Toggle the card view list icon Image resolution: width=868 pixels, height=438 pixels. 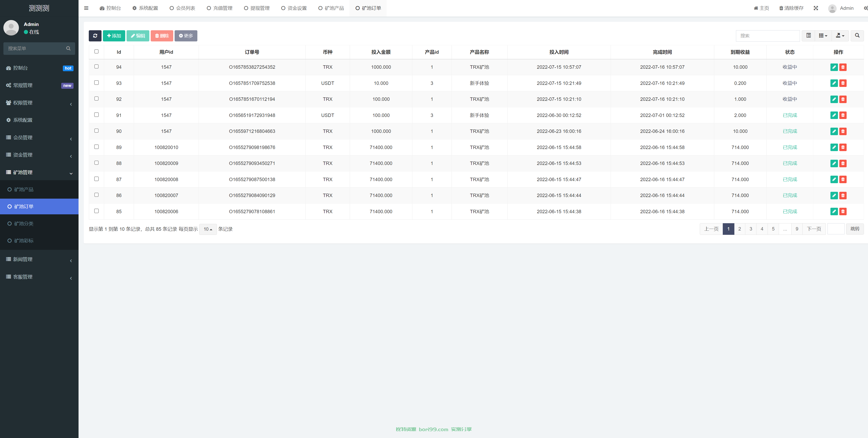coord(808,36)
